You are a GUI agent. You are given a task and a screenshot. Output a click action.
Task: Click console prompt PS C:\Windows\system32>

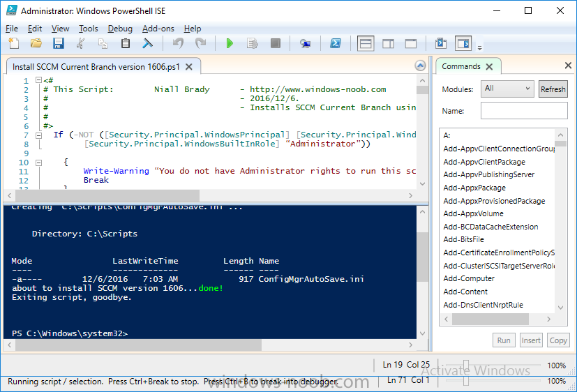click(x=70, y=333)
